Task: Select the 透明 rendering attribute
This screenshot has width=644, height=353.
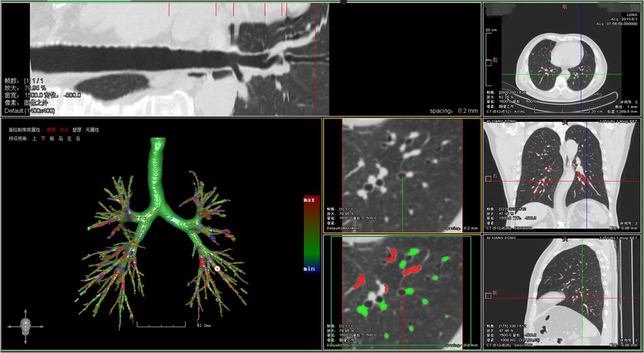Action: pyautogui.click(x=50, y=130)
